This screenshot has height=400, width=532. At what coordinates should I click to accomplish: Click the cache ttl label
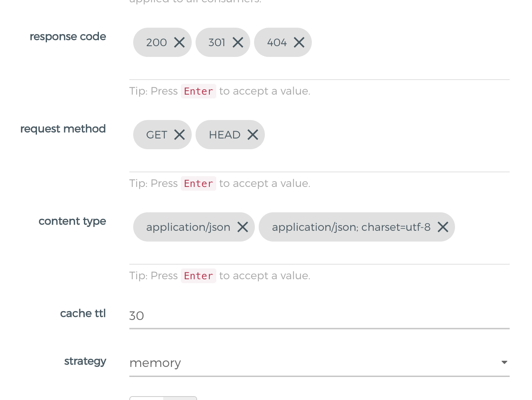pos(83,313)
